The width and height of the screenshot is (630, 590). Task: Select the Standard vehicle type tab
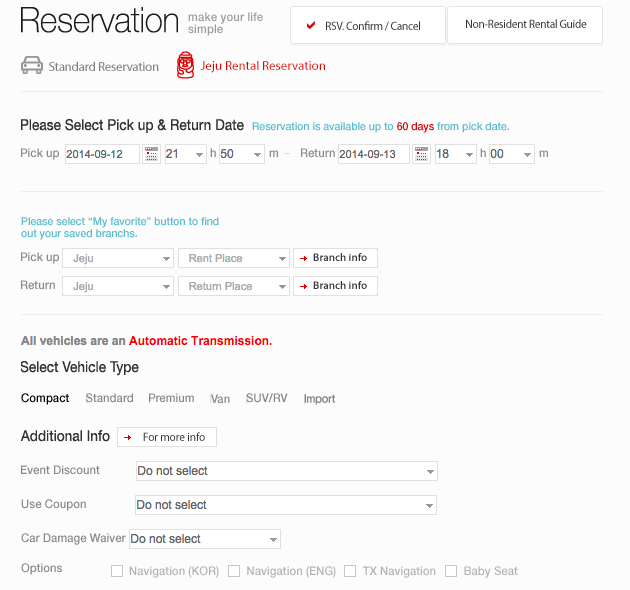[x=109, y=398]
